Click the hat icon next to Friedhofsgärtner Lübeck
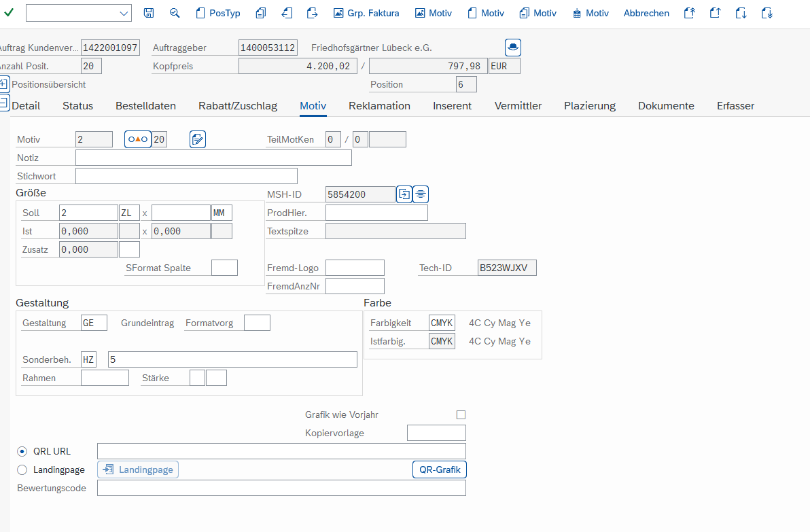This screenshot has height=532, width=810. tap(513, 48)
